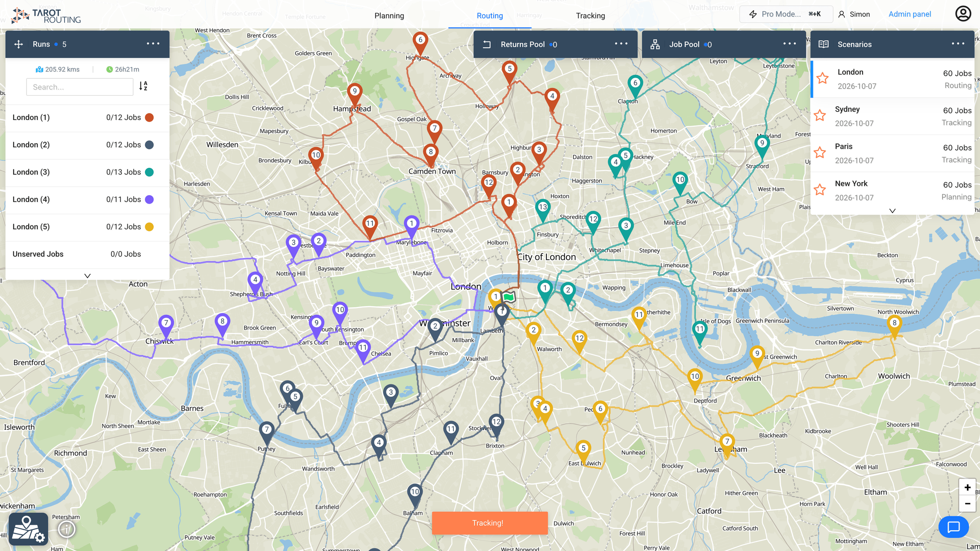Click the runs Search input field
Viewport: 980px width, 551px height.
point(80,87)
